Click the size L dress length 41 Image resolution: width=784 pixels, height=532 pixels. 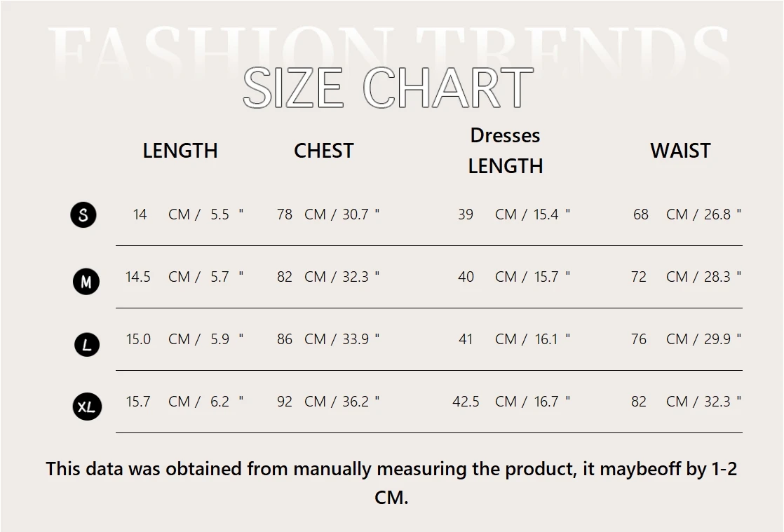coord(466,339)
